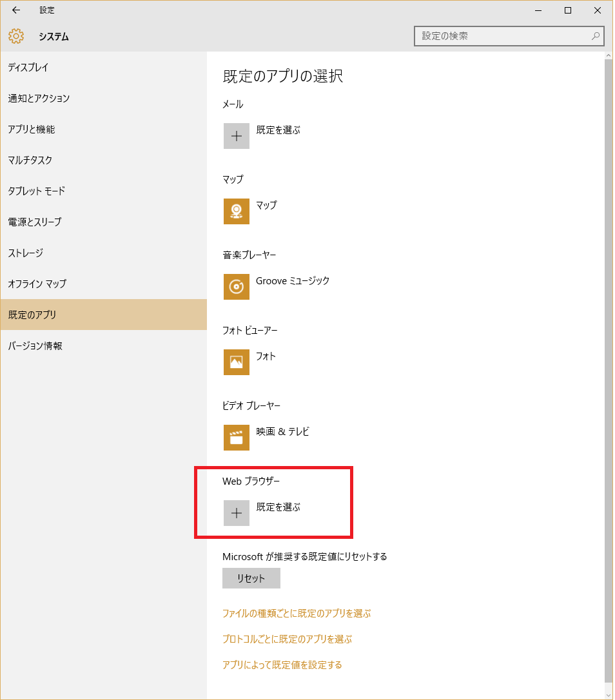The image size is (615, 700).
Task: Click 既定を選ぶ text for Web ブラウザー
Action: tap(278, 507)
